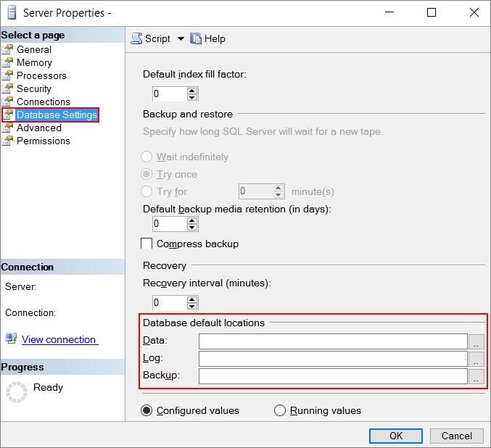Screen dimensions: 491x448
Task: Select the Configured values radio button
Action: [x=147, y=410]
